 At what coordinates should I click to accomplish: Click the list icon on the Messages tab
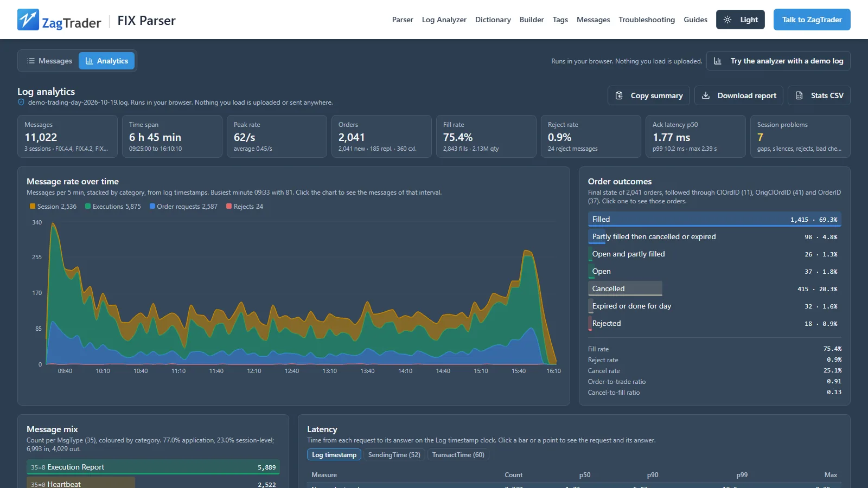(x=31, y=61)
